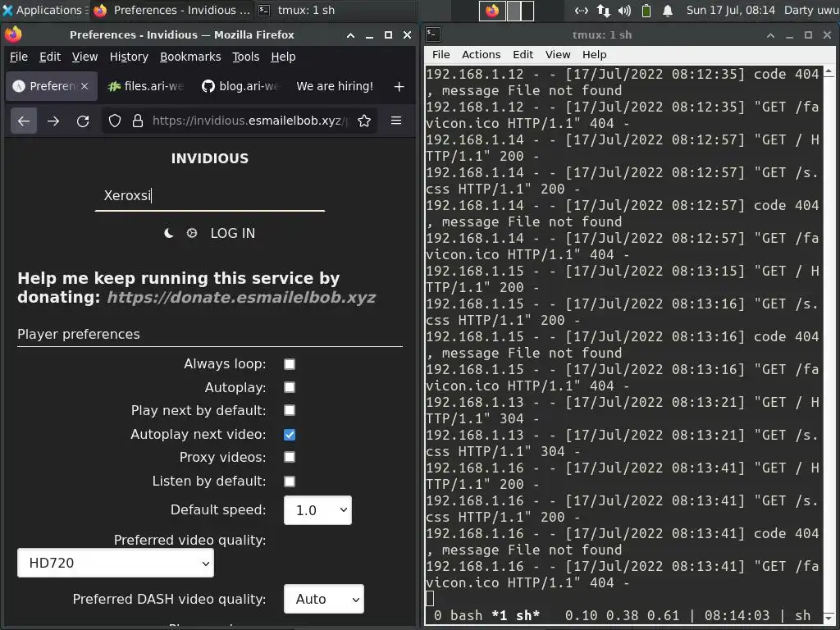Roll up the Firefox window with the arrow
840x630 pixels.
(350, 35)
